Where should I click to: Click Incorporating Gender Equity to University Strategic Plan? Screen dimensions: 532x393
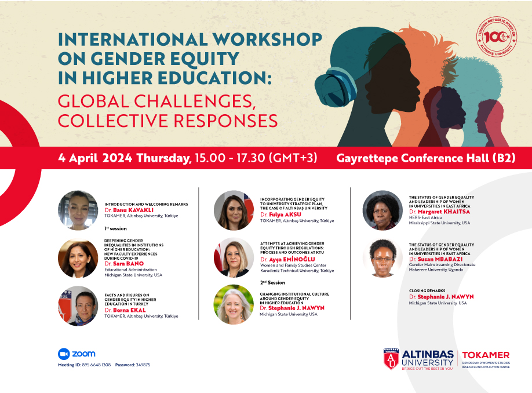[294, 203]
